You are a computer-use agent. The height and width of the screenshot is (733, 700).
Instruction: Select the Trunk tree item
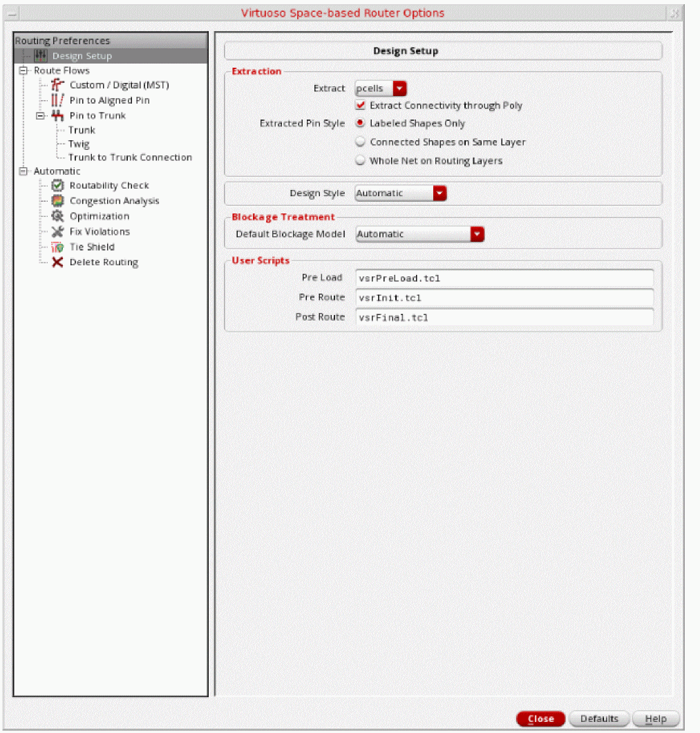pos(82,130)
